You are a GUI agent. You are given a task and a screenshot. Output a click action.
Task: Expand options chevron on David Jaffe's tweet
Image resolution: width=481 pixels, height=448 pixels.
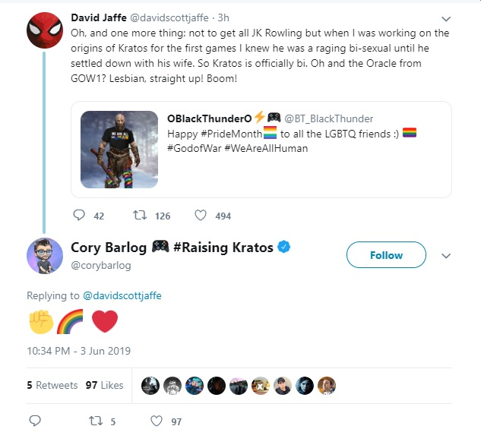[446, 19]
